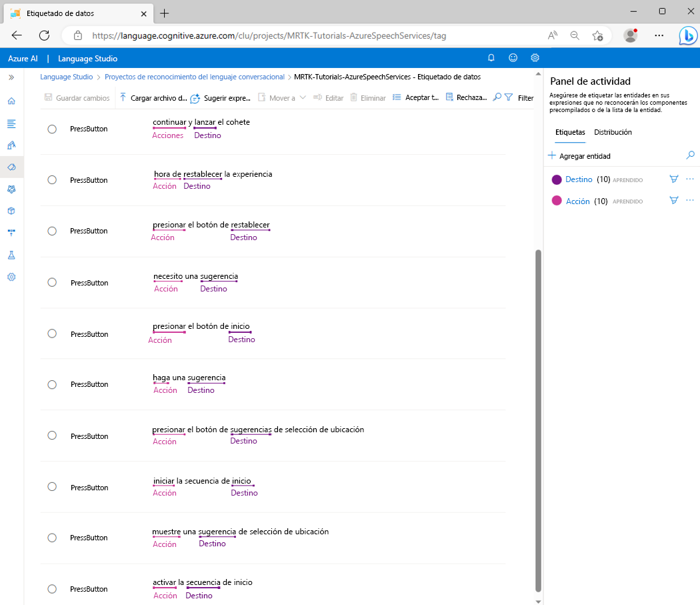Click Azure AI header link
The image size is (700, 605).
click(23, 59)
